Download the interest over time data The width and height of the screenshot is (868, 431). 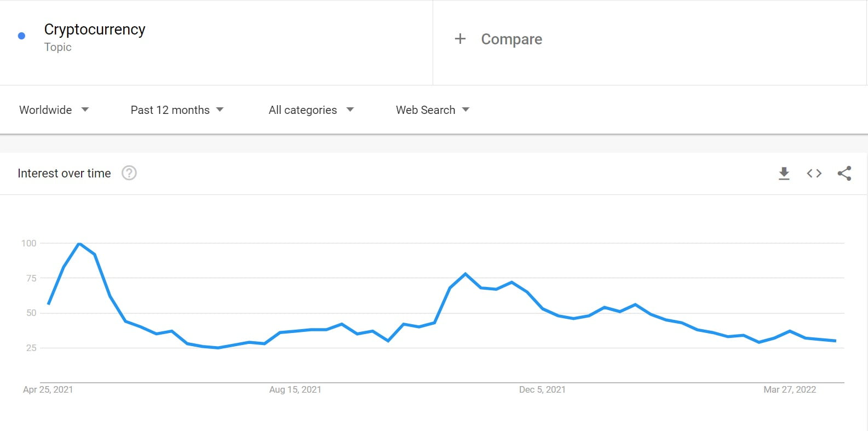point(784,174)
